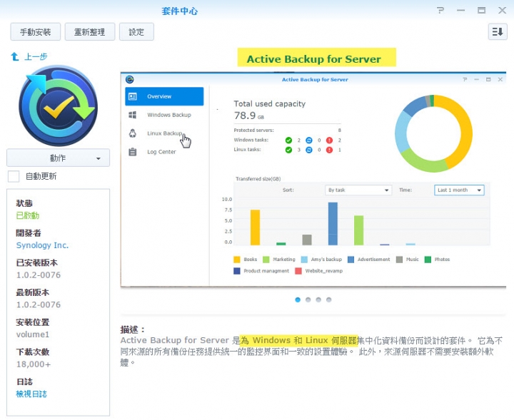
Task: Click the Music gray legend swatch
Action: point(399,260)
